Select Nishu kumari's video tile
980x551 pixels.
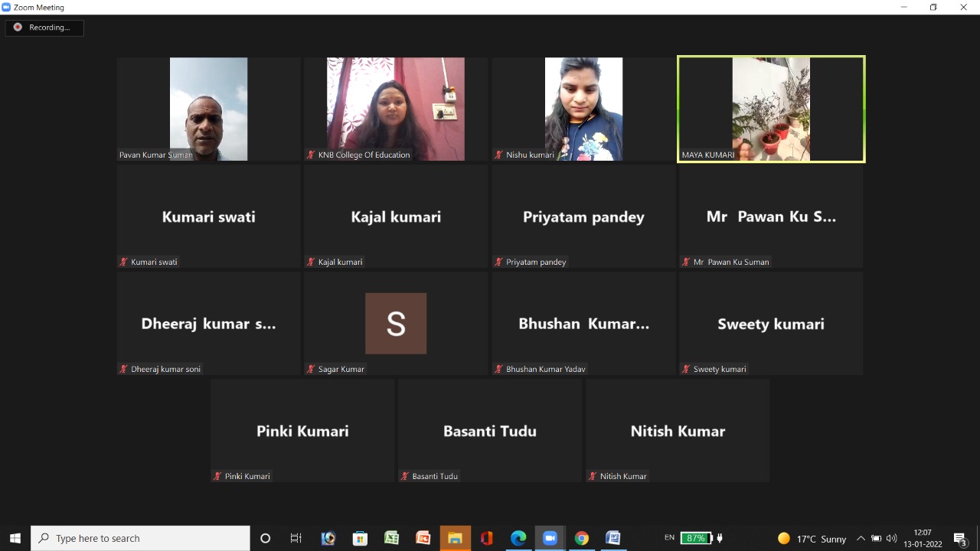coord(583,109)
